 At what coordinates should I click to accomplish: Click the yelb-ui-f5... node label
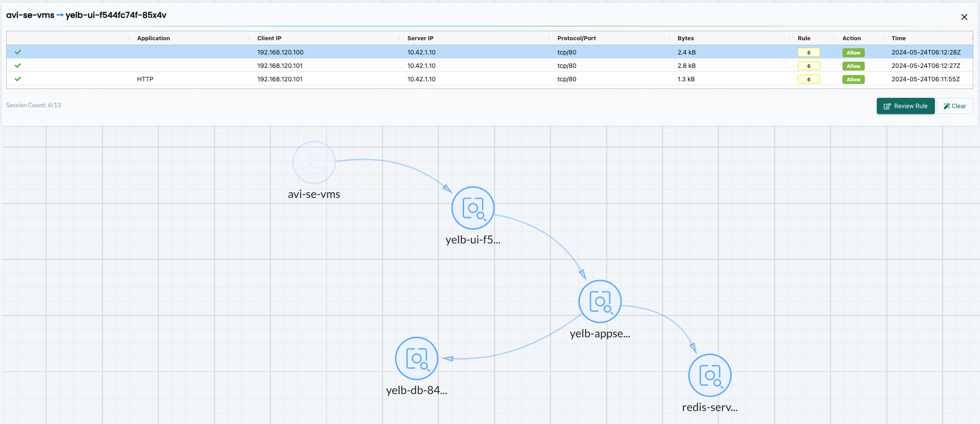(473, 240)
